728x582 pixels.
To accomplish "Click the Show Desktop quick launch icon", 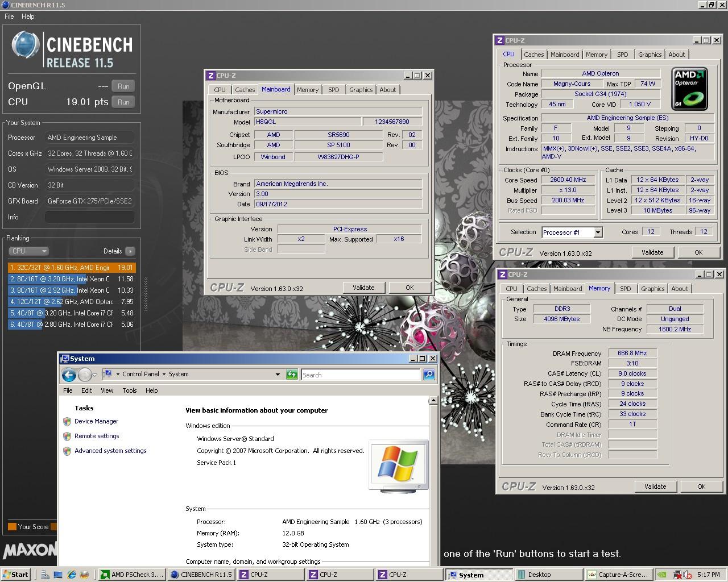I will [58, 575].
